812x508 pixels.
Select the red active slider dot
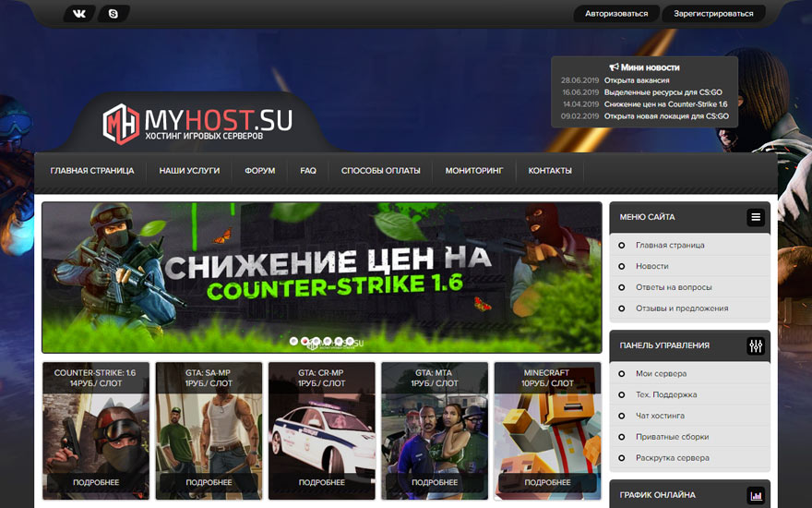305,341
